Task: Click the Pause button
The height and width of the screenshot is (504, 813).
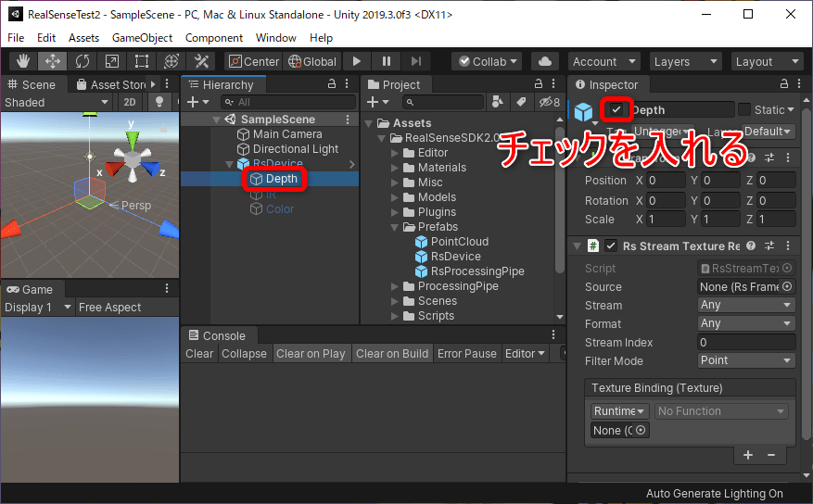Action: [x=387, y=62]
